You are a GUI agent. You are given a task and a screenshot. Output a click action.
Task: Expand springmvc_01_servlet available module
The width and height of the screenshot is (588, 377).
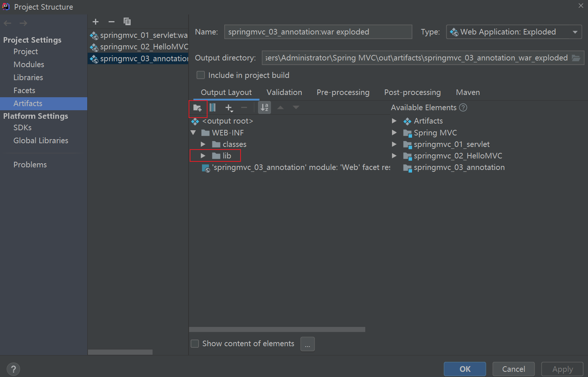pos(394,144)
